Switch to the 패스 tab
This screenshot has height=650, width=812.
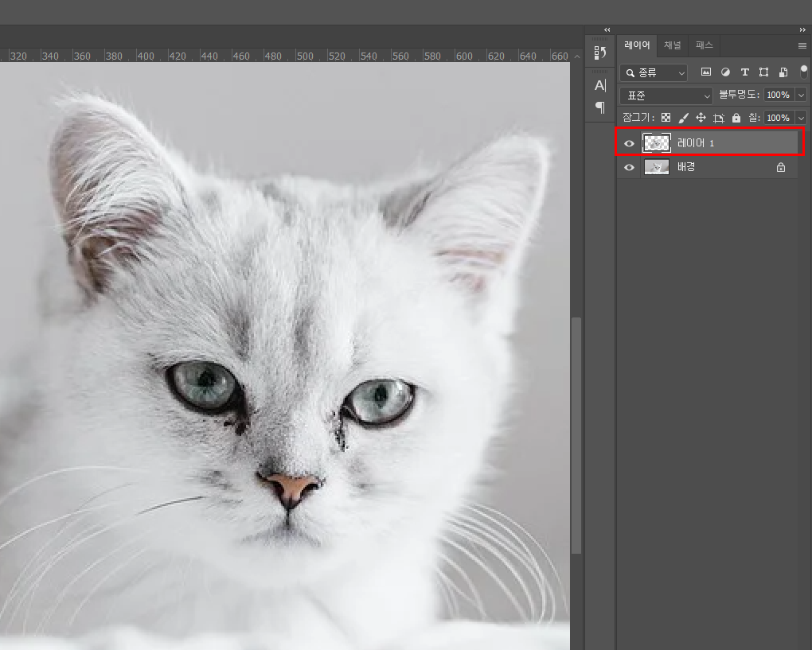click(x=705, y=45)
